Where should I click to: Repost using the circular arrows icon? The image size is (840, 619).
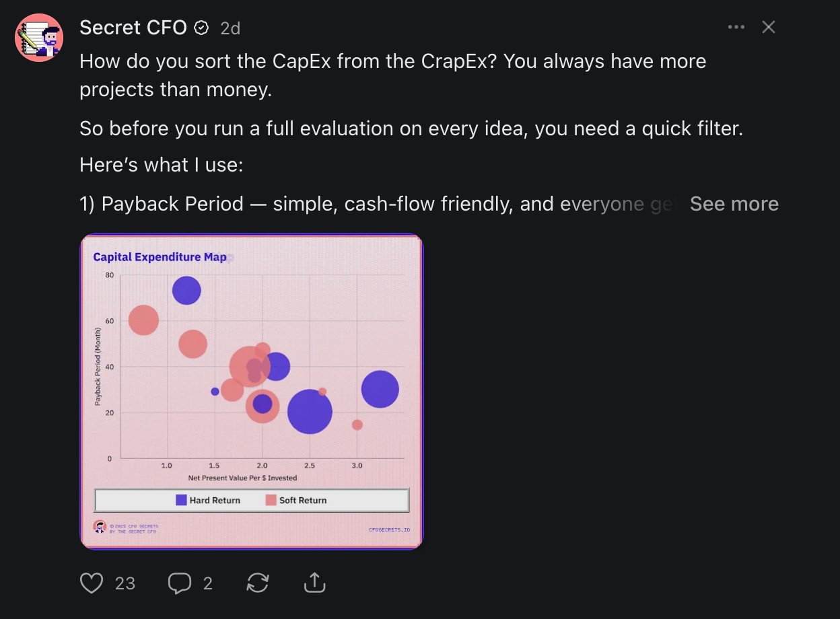tap(258, 583)
